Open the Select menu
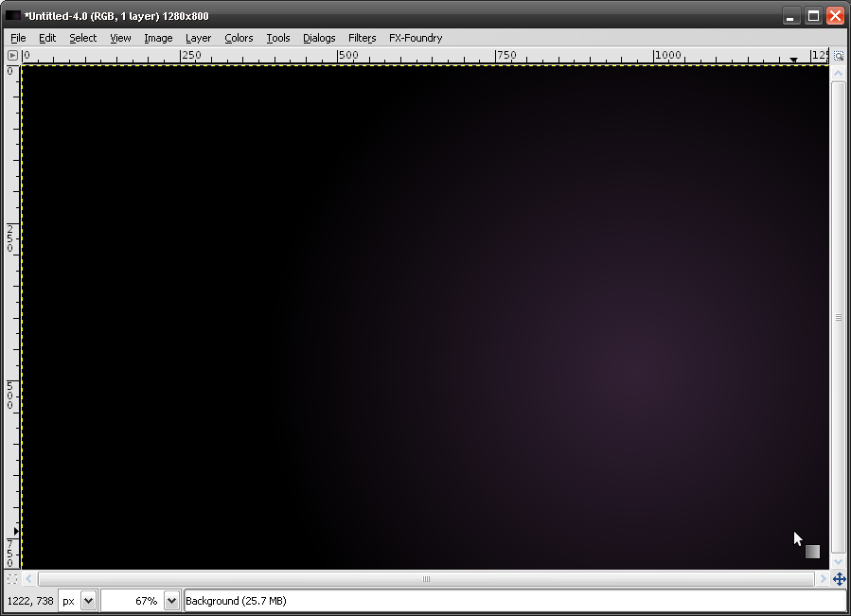851x616 pixels. click(83, 38)
